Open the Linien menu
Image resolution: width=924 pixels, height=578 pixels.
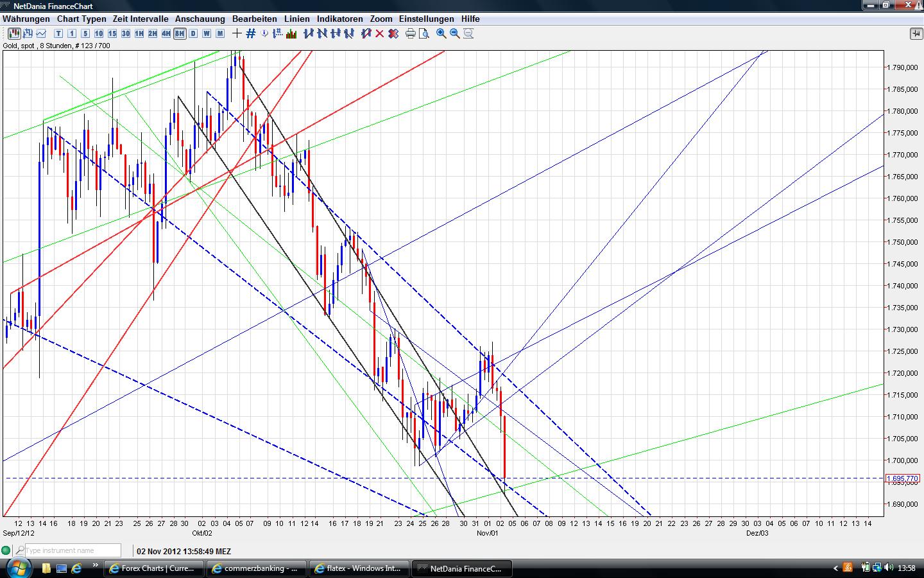point(297,19)
